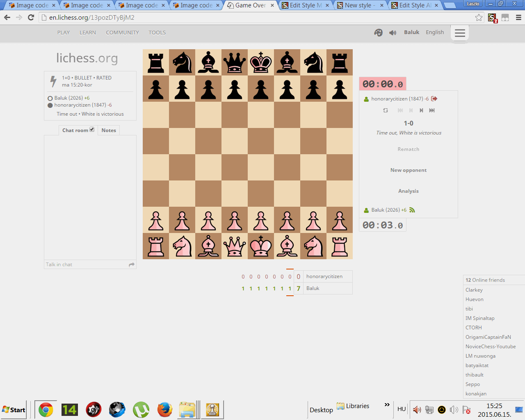The width and height of the screenshot is (525, 420).
Task: Click the red exit icon beside honorarycitizen
Action: (x=434, y=98)
